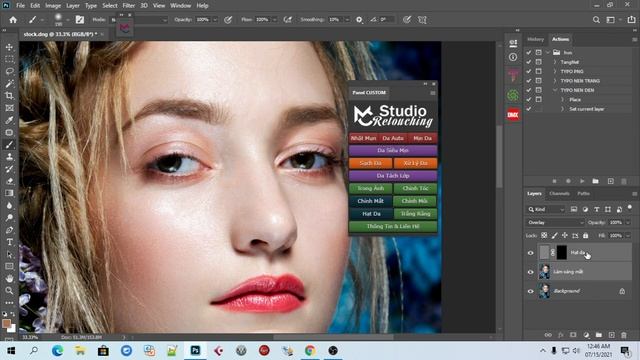Screen dimensions: 640x360
Task: Select the Frame tool
Action: pyautogui.click(x=9, y=108)
